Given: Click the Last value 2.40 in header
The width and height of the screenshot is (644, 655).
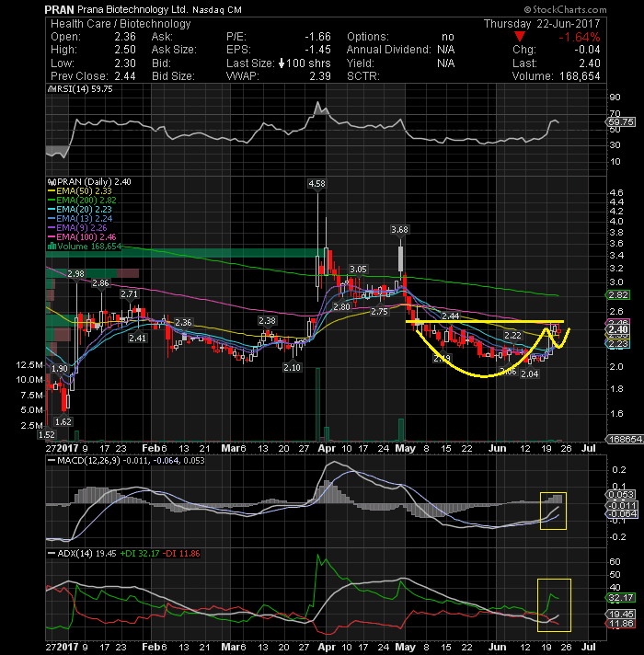Looking at the screenshot, I should (590, 63).
